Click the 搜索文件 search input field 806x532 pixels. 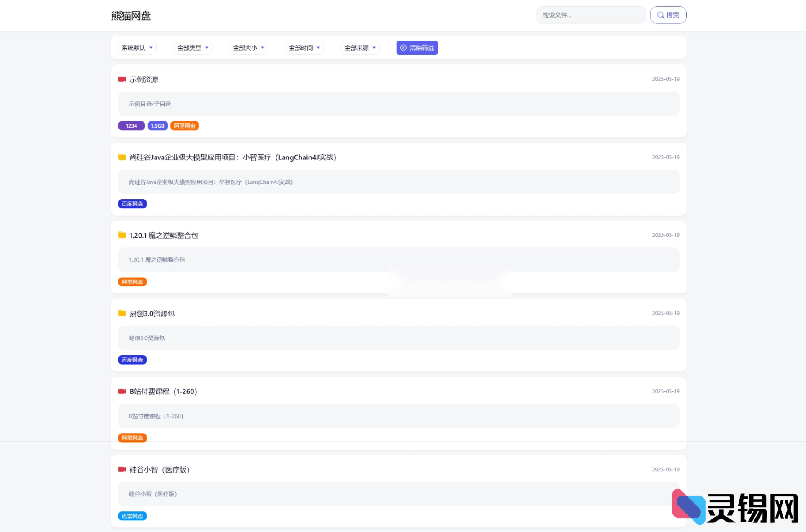(x=590, y=15)
